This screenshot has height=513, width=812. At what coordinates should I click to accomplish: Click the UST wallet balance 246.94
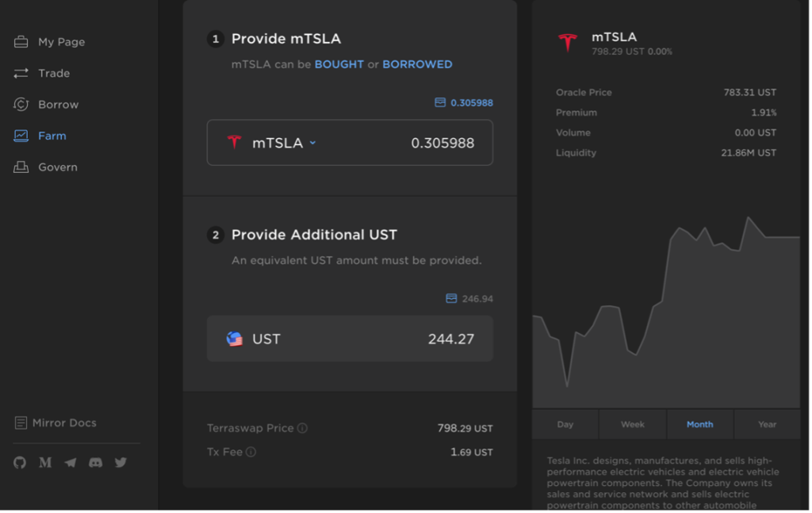click(478, 299)
